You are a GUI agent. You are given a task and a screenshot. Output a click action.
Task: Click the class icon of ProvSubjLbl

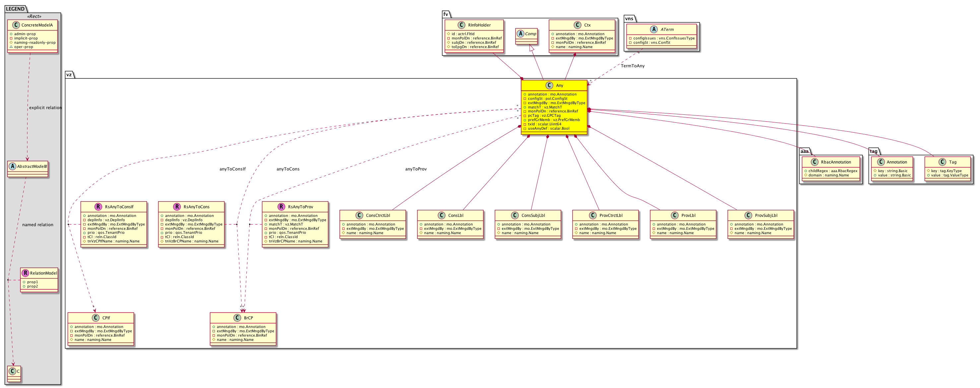(x=748, y=216)
